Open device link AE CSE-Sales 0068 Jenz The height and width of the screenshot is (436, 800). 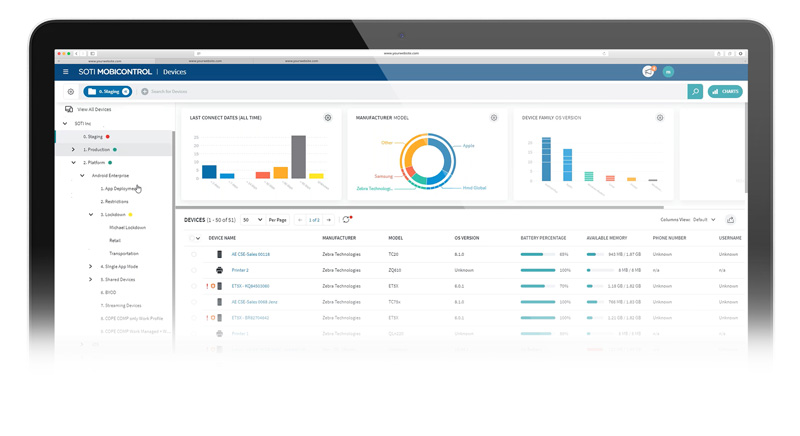pyautogui.click(x=255, y=302)
